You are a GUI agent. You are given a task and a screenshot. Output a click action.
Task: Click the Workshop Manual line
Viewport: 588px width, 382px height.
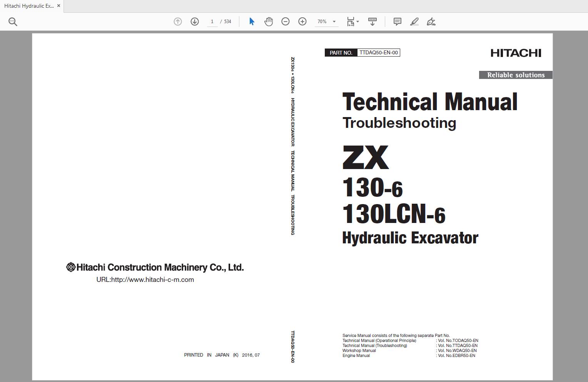click(359, 350)
